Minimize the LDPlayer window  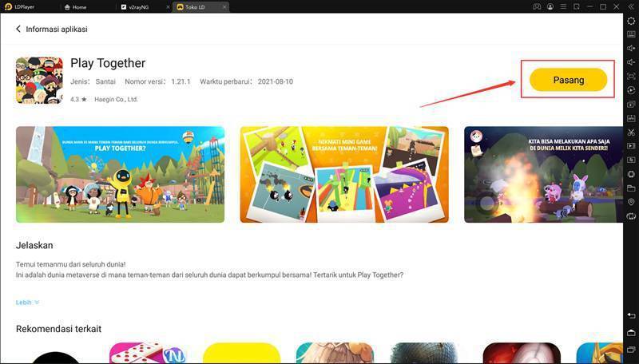click(x=589, y=7)
